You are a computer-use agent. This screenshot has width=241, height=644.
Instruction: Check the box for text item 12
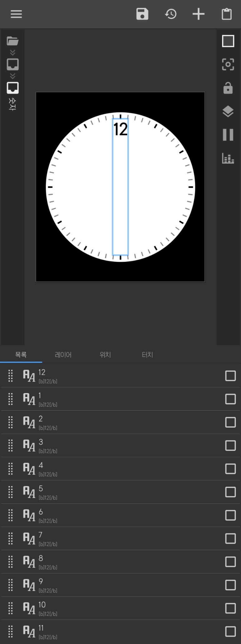coord(230,376)
